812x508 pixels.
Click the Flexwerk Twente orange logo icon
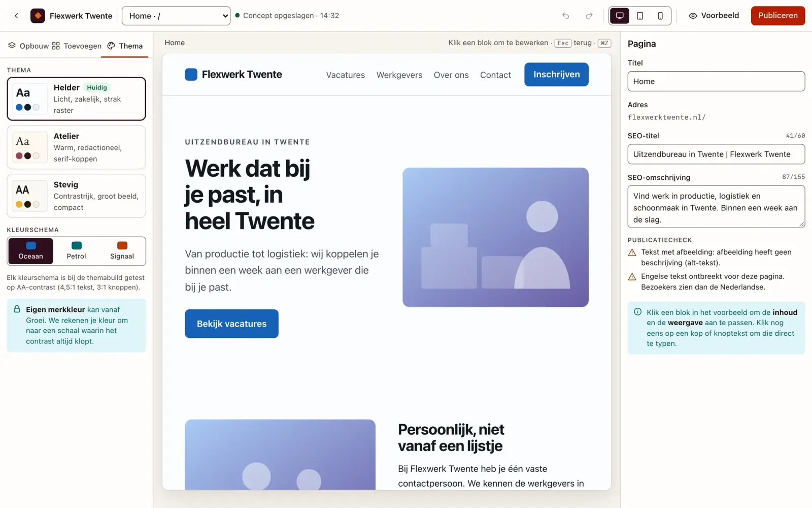click(x=38, y=16)
